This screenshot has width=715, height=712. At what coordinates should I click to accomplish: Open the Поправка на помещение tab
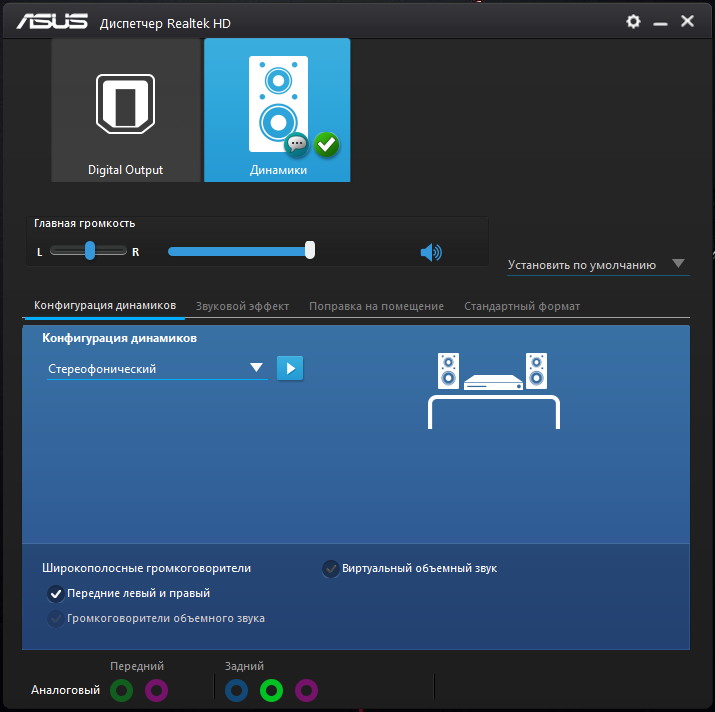coord(376,306)
